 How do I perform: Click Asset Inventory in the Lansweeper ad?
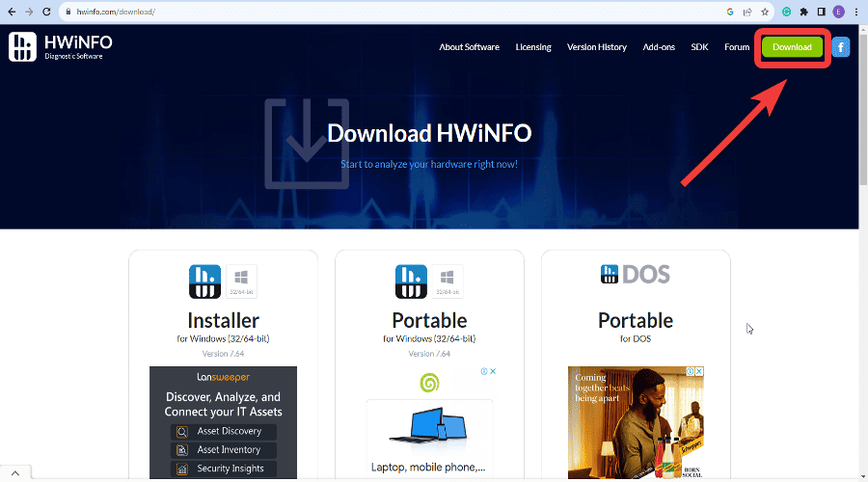pos(223,450)
